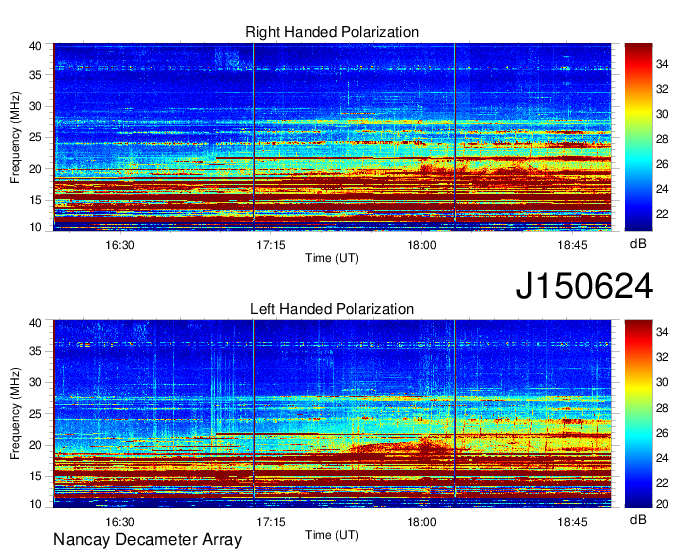Click the top plot's color scale bar
This screenshot has height=552, width=680.
click(638, 137)
